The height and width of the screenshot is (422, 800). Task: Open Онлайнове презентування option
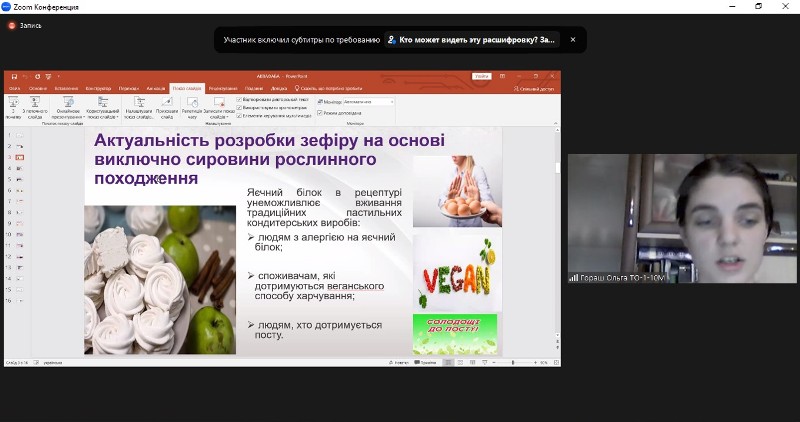68,108
